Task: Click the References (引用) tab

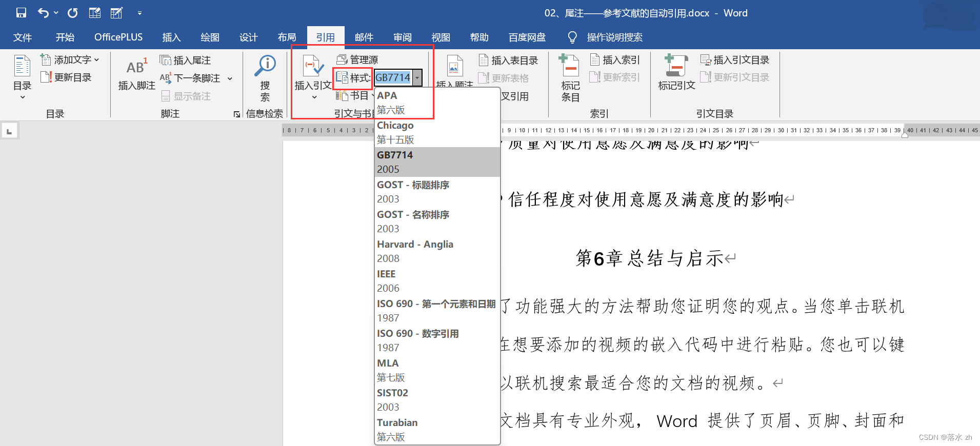Action: tap(325, 37)
